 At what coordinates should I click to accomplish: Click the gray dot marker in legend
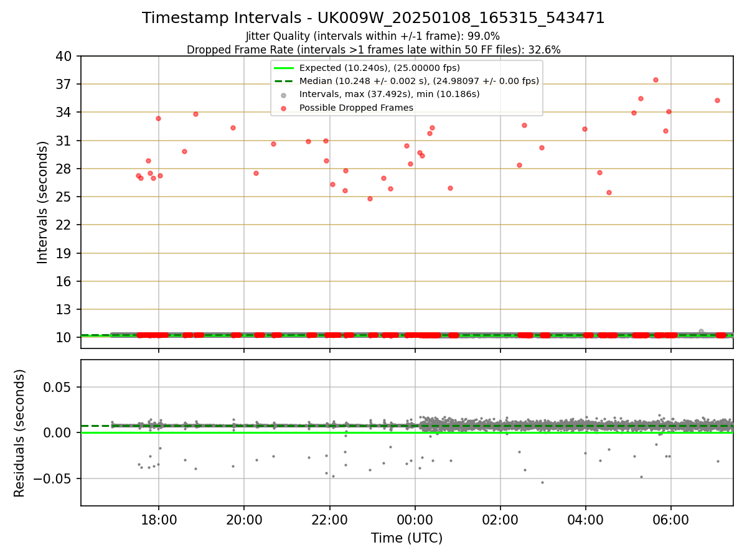[283, 95]
